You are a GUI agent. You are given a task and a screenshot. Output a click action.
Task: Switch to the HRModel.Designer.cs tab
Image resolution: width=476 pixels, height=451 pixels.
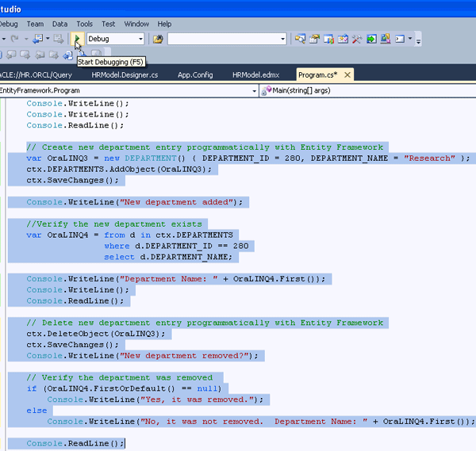pyautogui.click(x=125, y=75)
